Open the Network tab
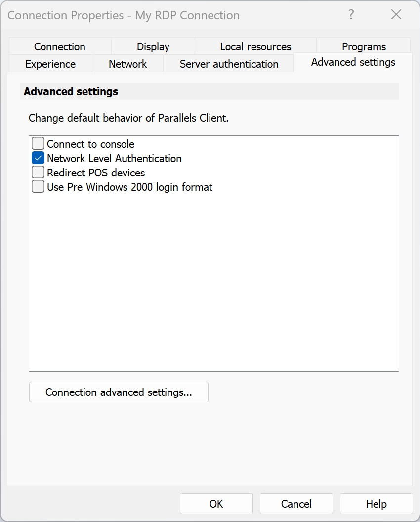Viewport: 420px width, 522px height. (x=127, y=64)
